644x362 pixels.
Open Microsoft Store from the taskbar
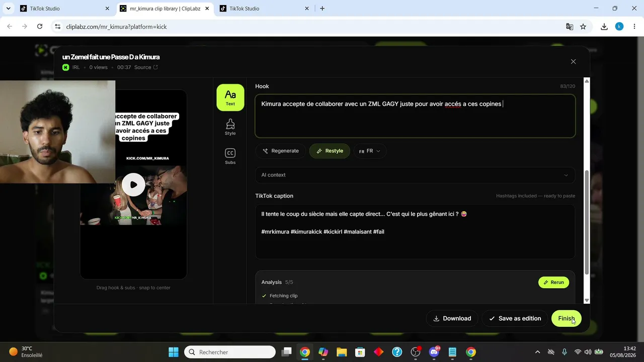click(360, 352)
